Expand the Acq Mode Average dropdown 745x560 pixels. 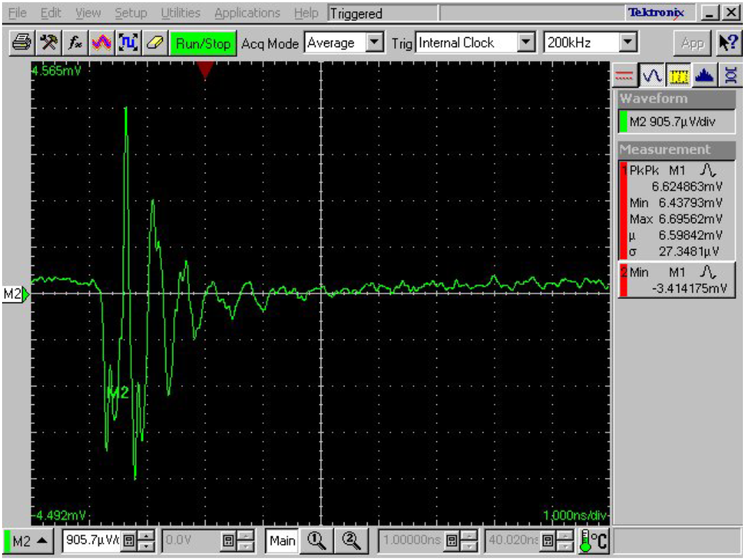tap(375, 43)
